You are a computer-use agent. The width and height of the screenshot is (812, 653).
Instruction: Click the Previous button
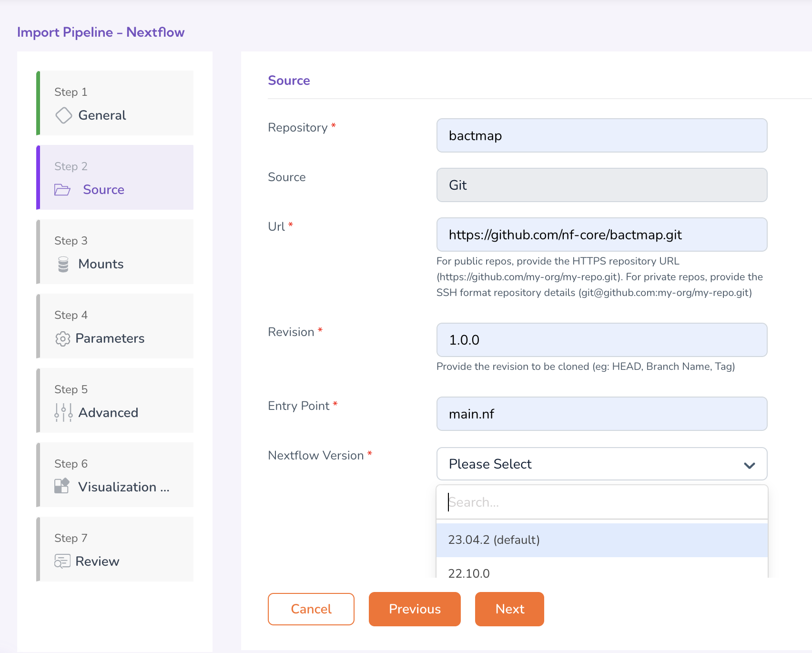tap(414, 609)
